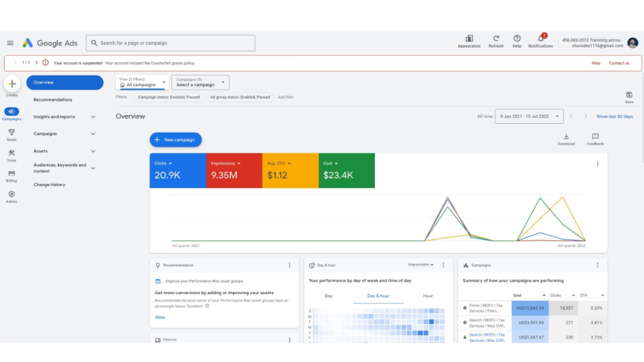Click the US$15,043.59 cost cell
This screenshot has width=644, height=362.
tap(530, 308)
